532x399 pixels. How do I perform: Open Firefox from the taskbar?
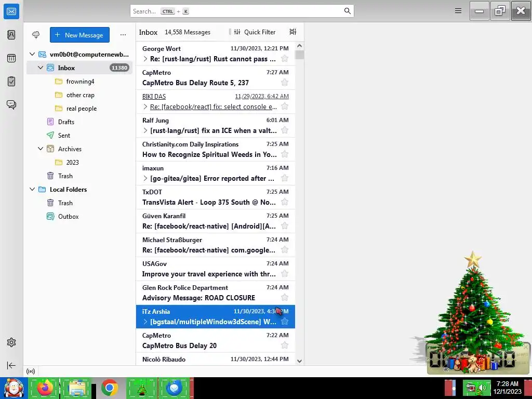pos(45,388)
